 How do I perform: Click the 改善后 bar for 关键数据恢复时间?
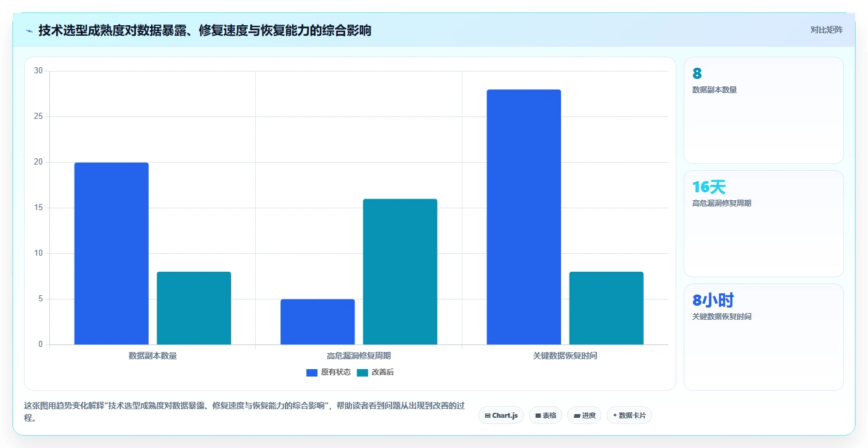pyautogui.click(x=607, y=308)
